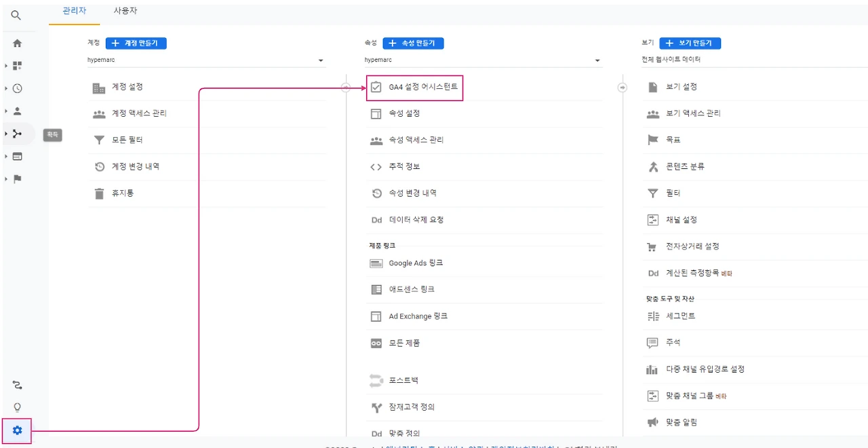This screenshot has height=448, width=868.
Task: Expand Audience arrow in left sidebar
Action: point(5,111)
